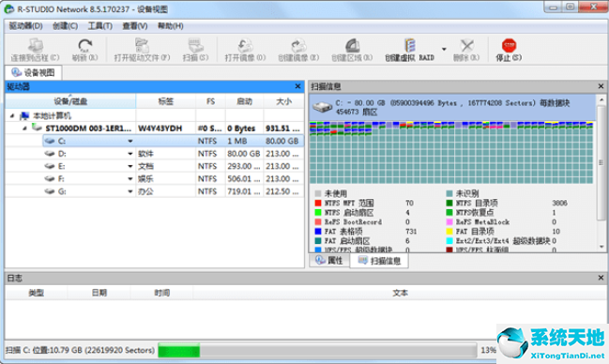
Task: Sort by the 设备/磁盘 column header
Action: pos(70,101)
